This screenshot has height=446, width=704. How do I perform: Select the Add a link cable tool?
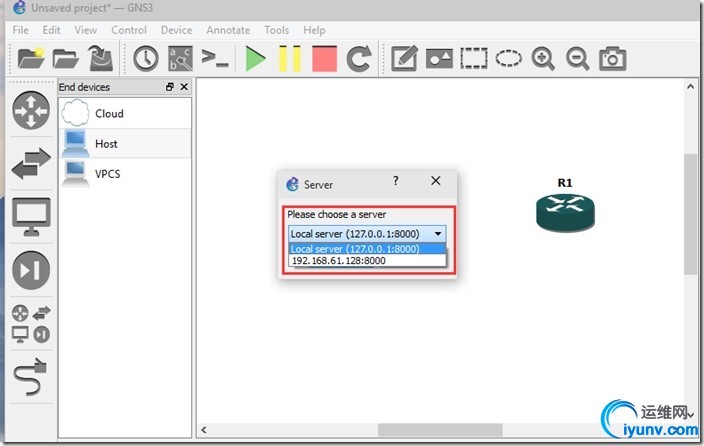[x=31, y=377]
